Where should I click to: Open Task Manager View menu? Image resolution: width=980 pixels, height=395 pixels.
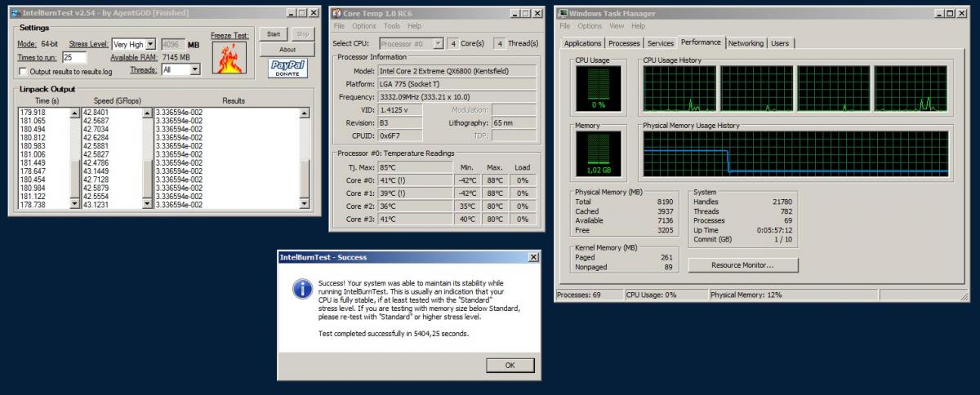pyautogui.click(x=617, y=26)
